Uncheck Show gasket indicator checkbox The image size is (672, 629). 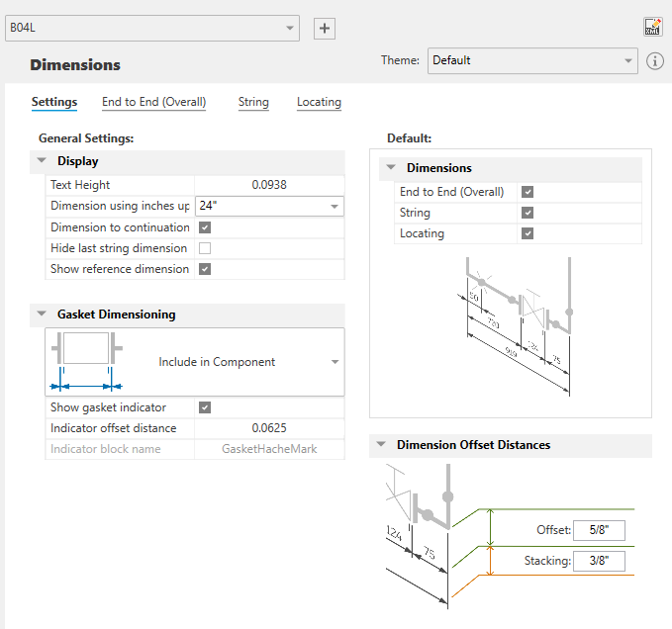pyautogui.click(x=205, y=407)
